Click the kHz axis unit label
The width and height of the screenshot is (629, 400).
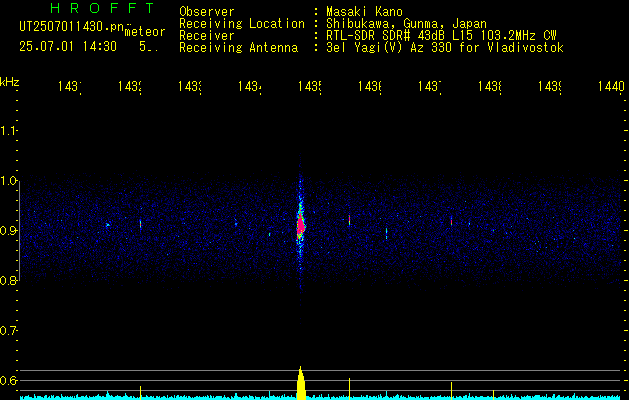pos(10,82)
